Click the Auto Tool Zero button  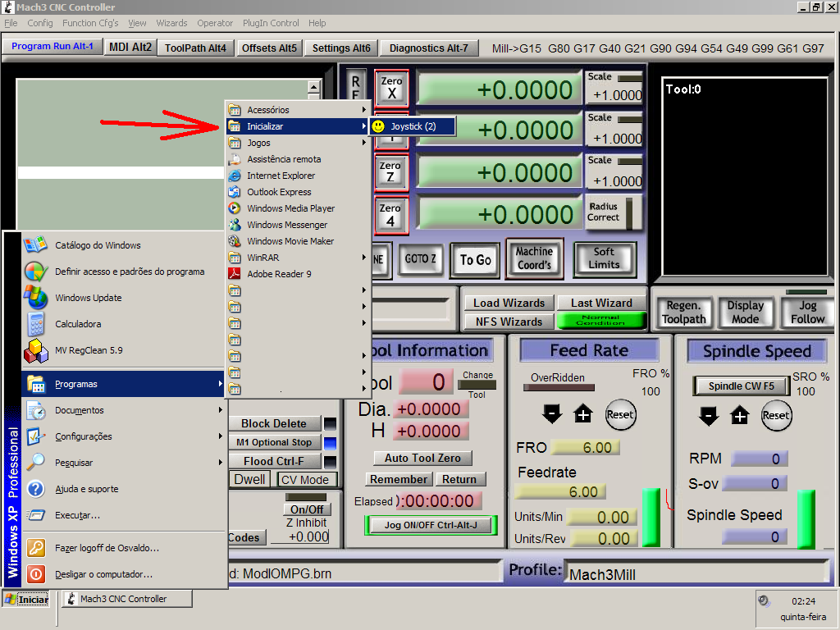[422, 458]
